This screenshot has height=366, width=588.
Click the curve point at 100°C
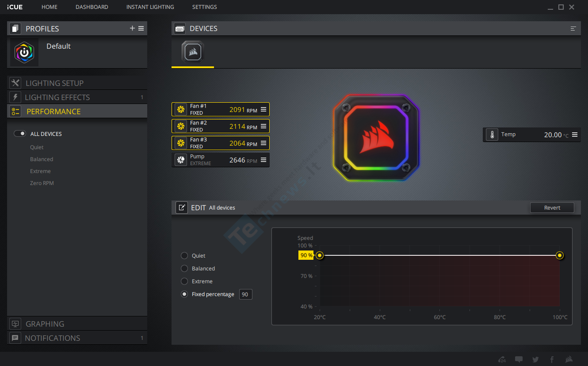coord(560,255)
